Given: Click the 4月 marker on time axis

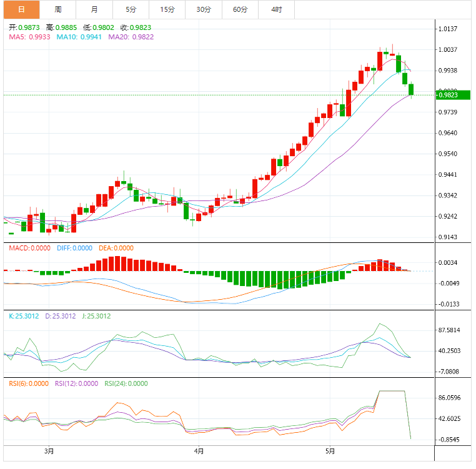Looking at the screenshot, I should [x=199, y=451].
